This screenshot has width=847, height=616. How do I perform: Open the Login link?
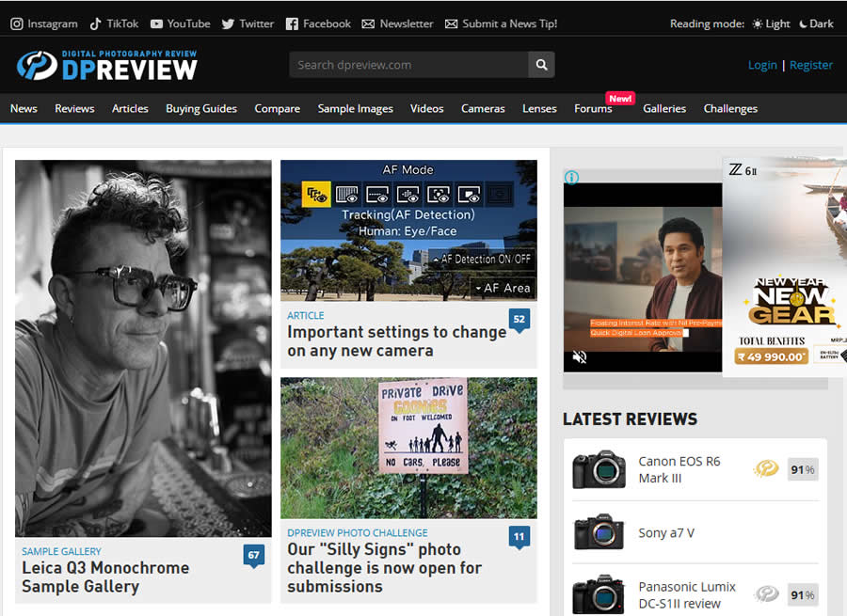tap(762, 65)
